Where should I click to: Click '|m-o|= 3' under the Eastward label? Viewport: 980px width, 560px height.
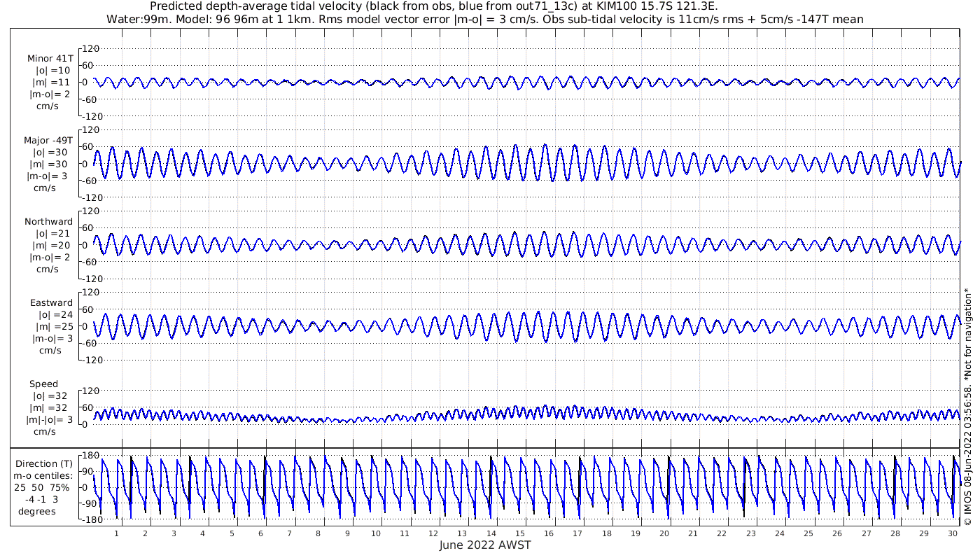[52, 339]
